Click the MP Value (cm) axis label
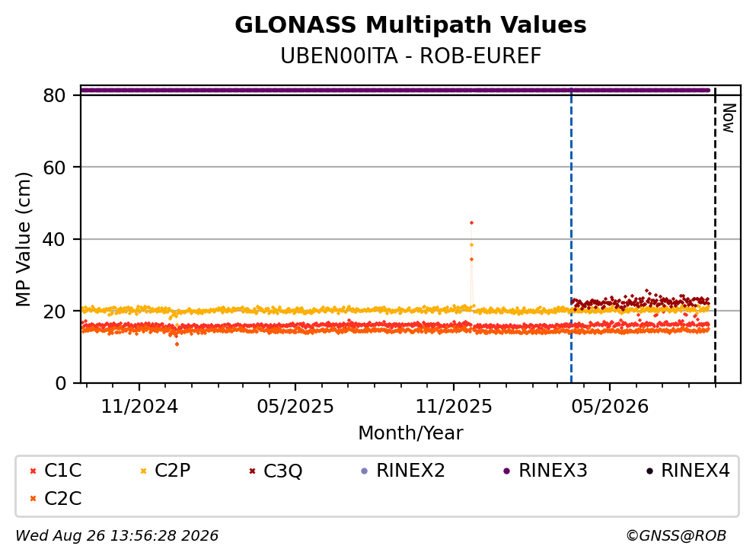Screen dimensions: 756x559 click(x=23, y=239)
